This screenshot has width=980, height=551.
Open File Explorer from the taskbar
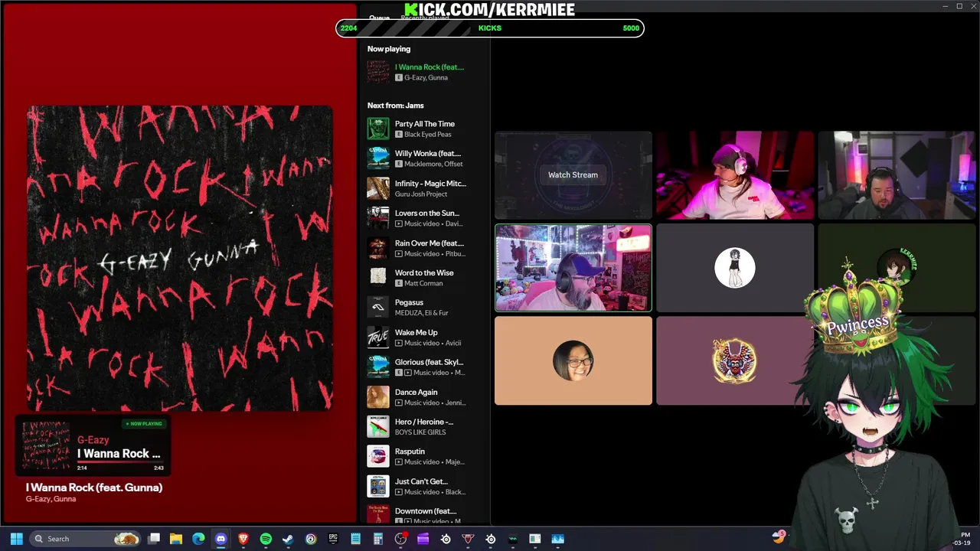pyautogui.click(x=176, y=539)
